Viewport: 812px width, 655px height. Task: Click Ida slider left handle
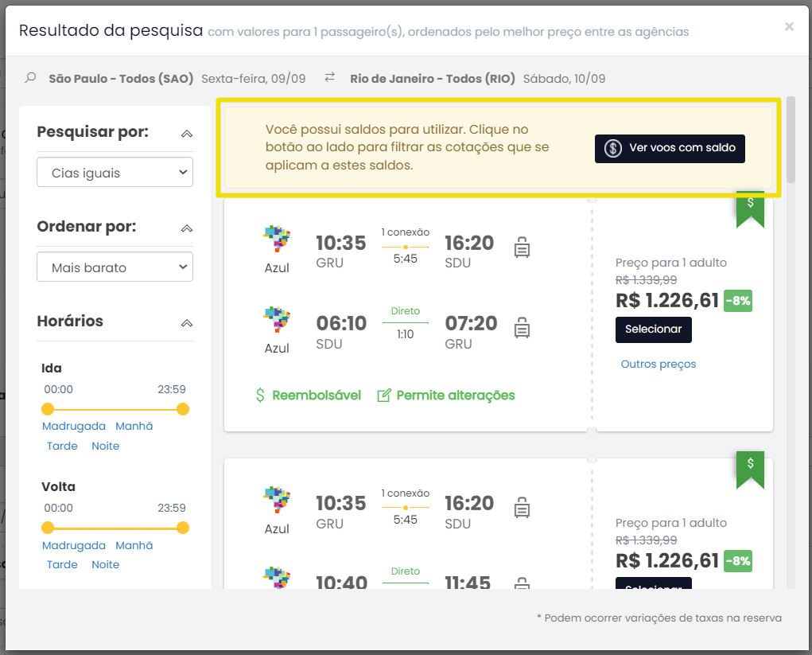48,409
